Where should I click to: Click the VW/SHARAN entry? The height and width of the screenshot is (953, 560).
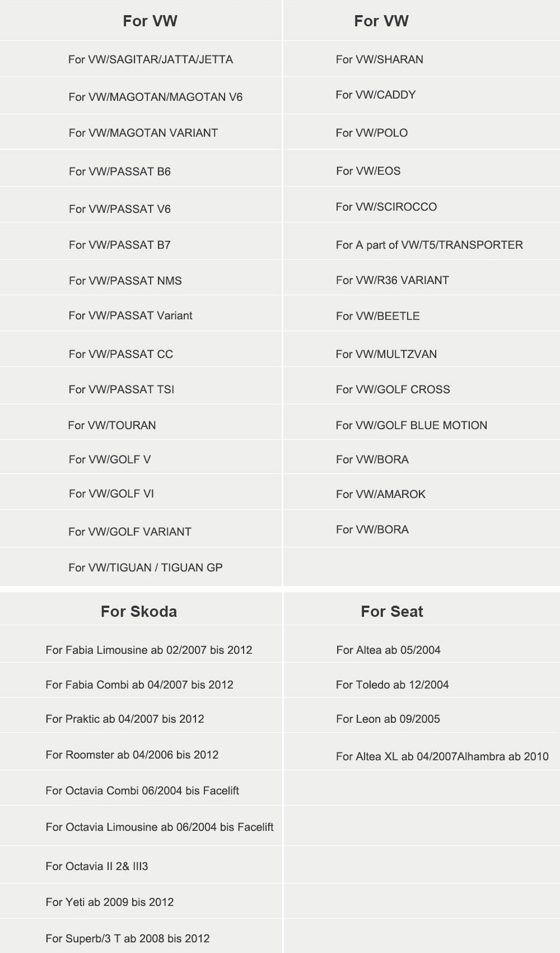coord(379,59)
